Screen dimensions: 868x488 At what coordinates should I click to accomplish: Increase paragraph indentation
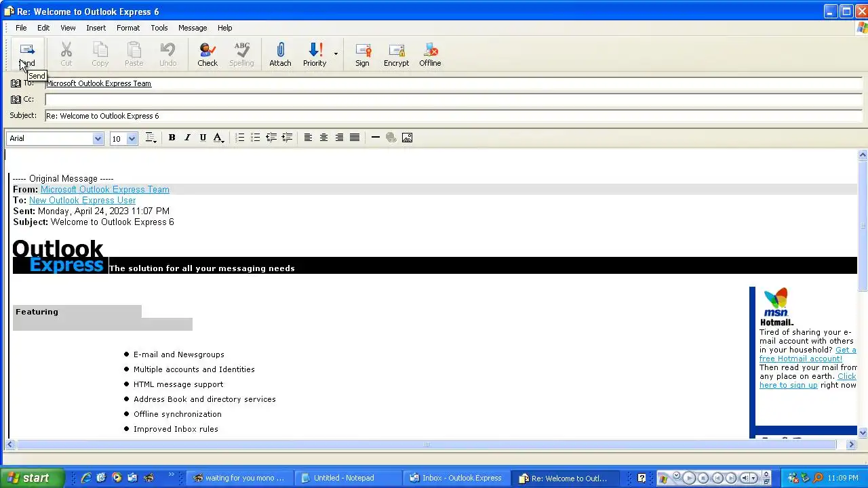point(287,138)
